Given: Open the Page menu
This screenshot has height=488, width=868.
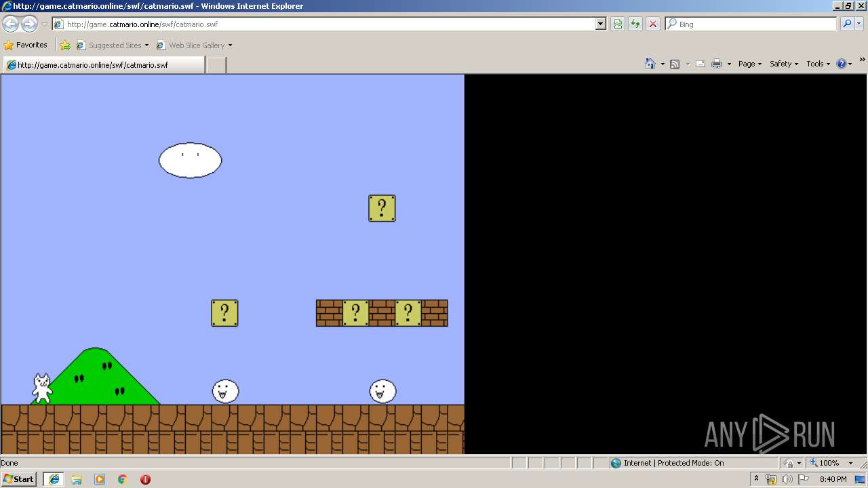Looking at the screenshot, I should pos(750,64).
